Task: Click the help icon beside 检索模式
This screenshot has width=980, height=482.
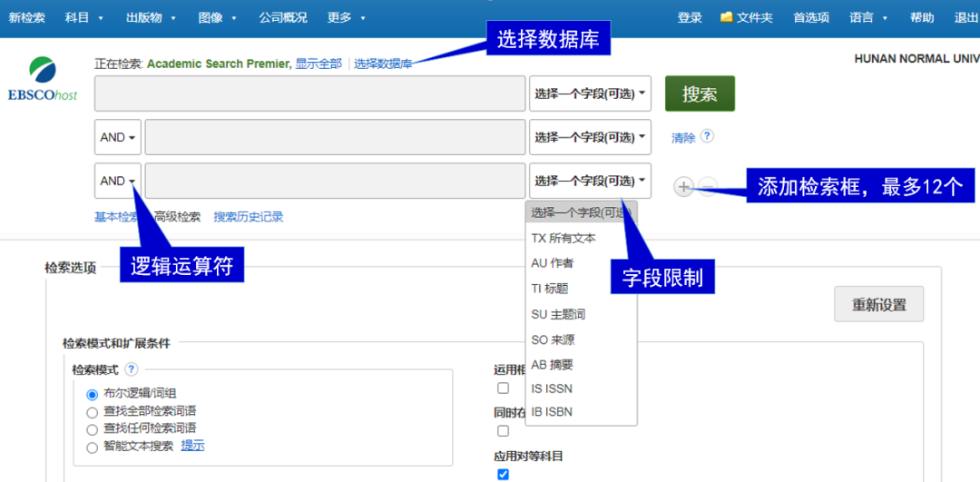Action: [131, 369]
